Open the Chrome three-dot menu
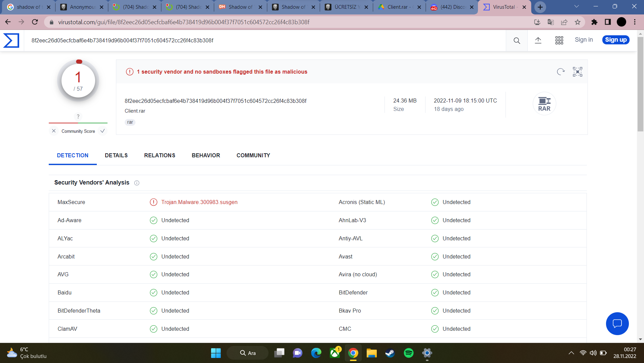This screenshot has width=644, height=363. point(635,22)
